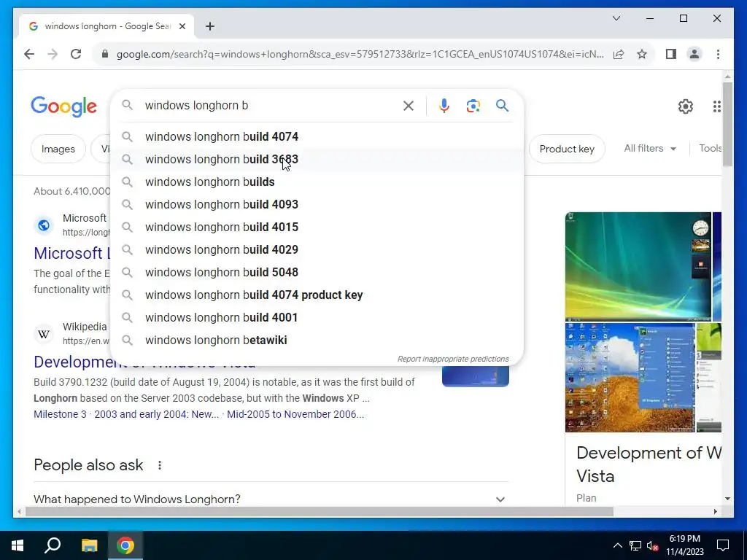The width and height of the screenshot is (747, 560).
Task: Open clock showing 6:19 PM
Action: tap(684, 545)
